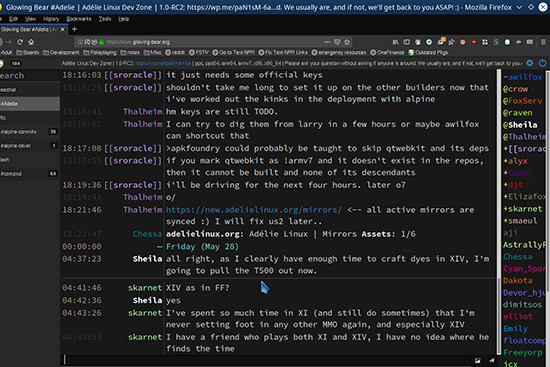Image resolution: width=550 pixels, height=367 pixels.
Task: Switch to #alpine-commits buffer
Action: click(x=30, y=132)
